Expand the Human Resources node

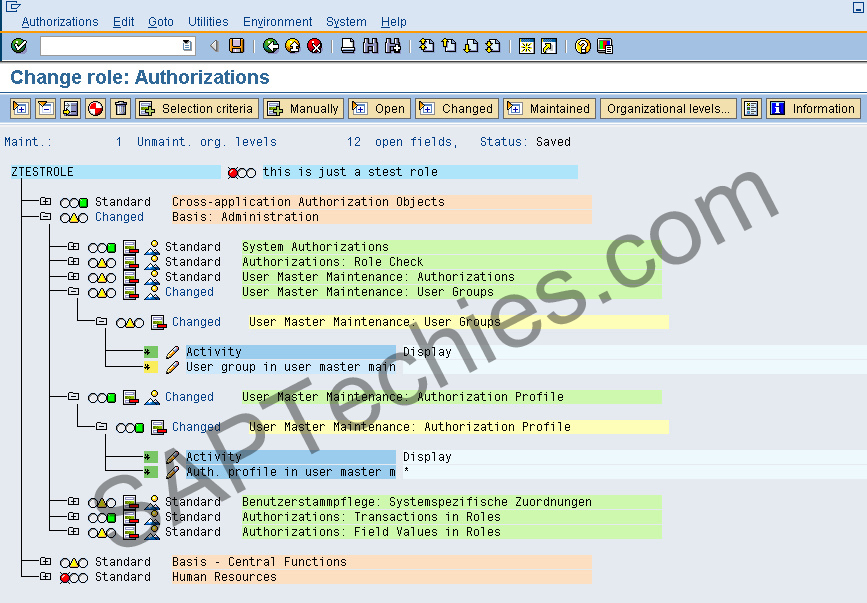47,576
